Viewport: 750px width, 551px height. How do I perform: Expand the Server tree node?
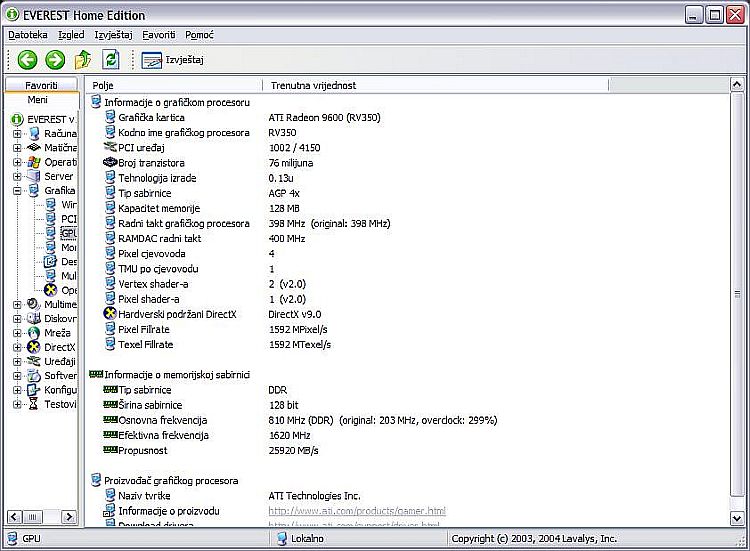[17, 176]
